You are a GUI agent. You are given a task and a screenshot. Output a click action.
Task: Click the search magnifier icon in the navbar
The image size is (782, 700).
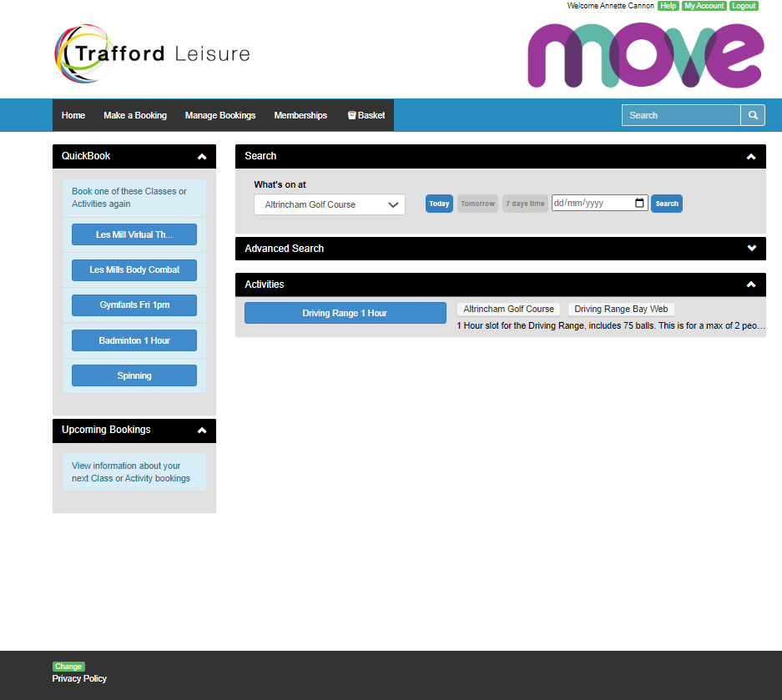pyautogui.click(x=753, y=115)
